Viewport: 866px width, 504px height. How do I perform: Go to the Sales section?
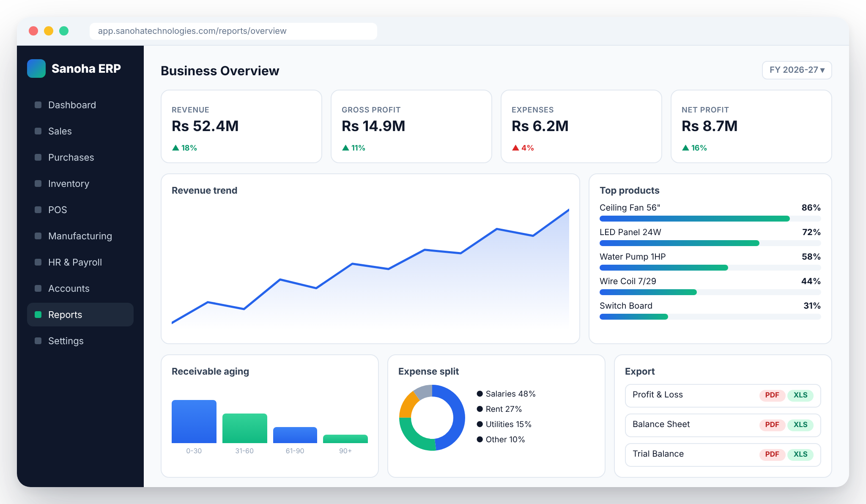coord(80,131)
